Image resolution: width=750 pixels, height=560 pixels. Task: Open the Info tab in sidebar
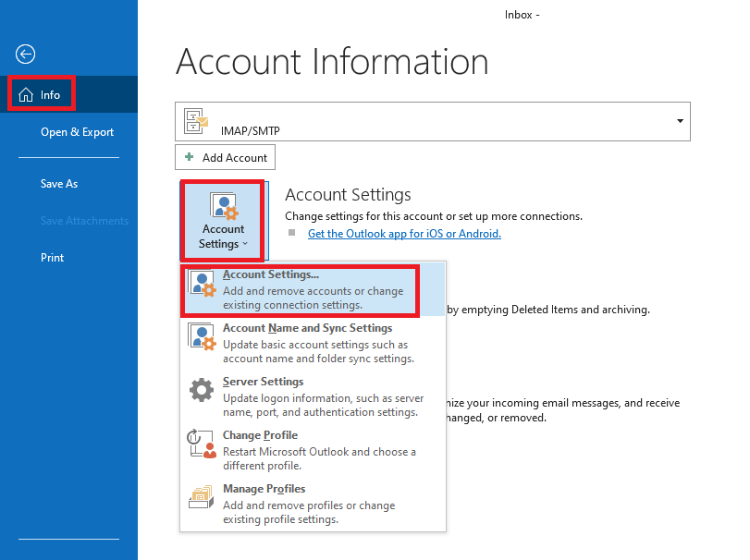point(68,94)
